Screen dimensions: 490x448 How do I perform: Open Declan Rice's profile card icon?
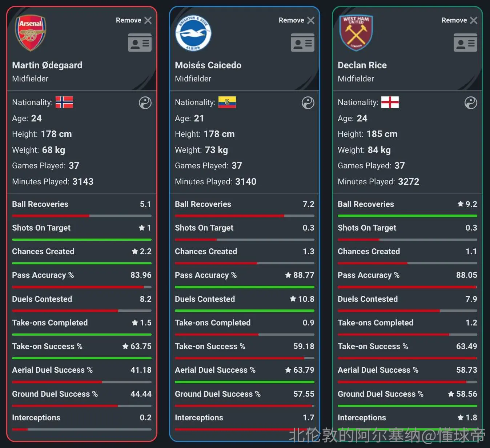coord(465,43)
